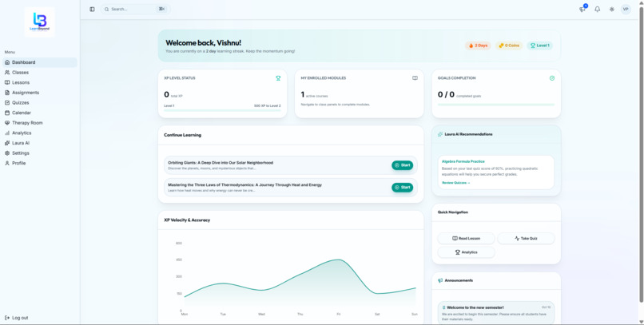644x325 pixels.
Task: Open the announcements megaphone icon with badge
Action: pyautogui.click(x=582, y=9)
